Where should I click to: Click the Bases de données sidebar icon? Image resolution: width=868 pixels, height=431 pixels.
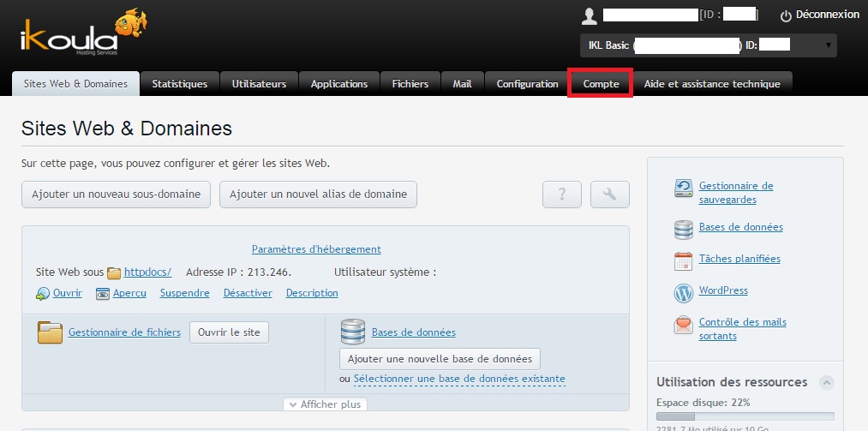pyautogui.click(x=683, y=228)
